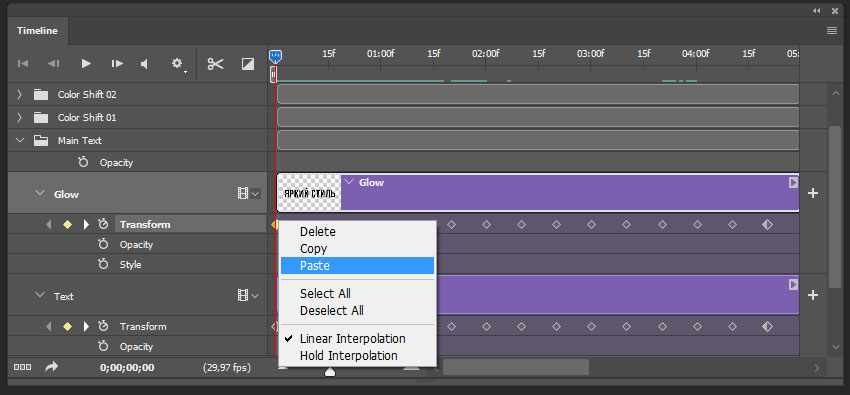Image resolution: width=850 pixels, height=395 pixels.
Task: Go to first frame button
Action: (x=23, y=64)
